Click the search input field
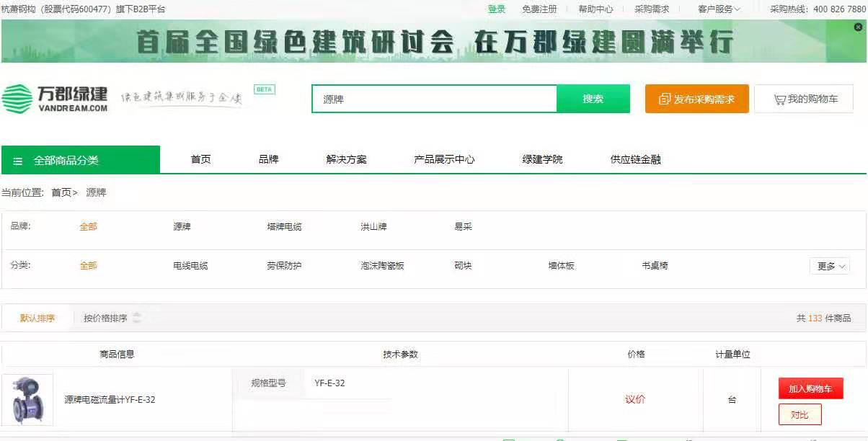 [434, 99]
